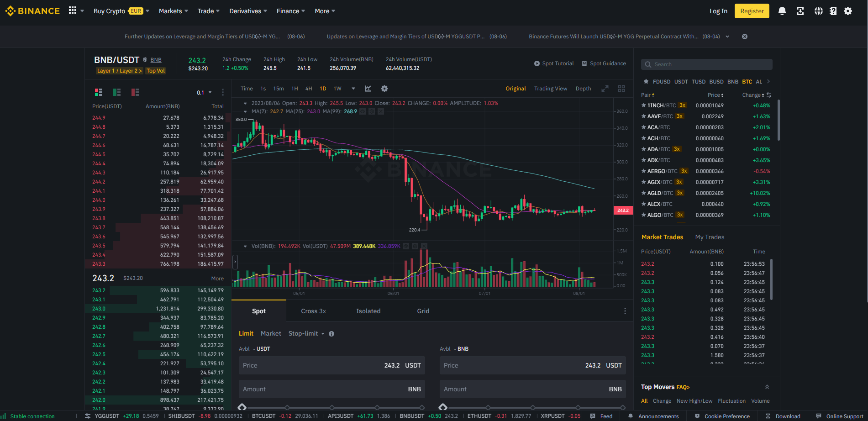Show only sell orders in order book
The height and width of the screenshot is (421, 868).
pos(135,92)
